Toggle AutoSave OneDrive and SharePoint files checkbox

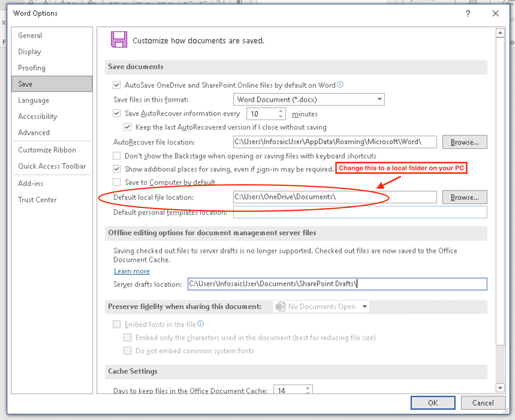tap(117, 85)
